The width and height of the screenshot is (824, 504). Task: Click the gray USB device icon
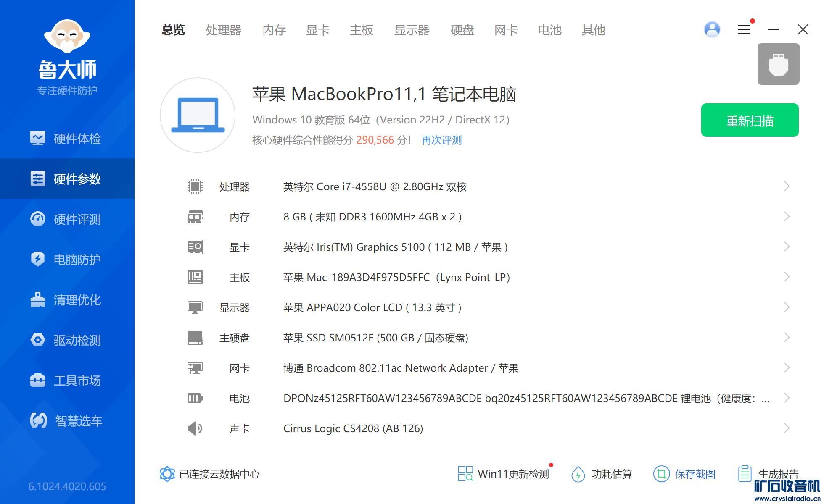[x=778, y=64]
